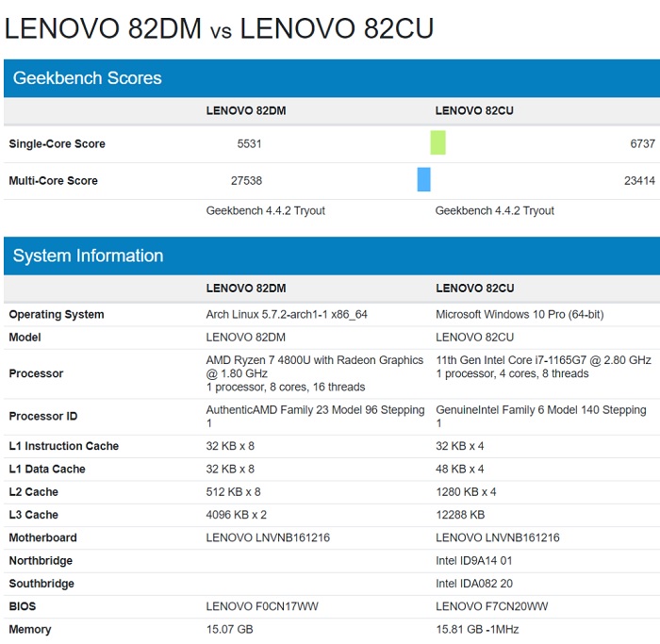Select single-core score value 5531

pos(249,144)
